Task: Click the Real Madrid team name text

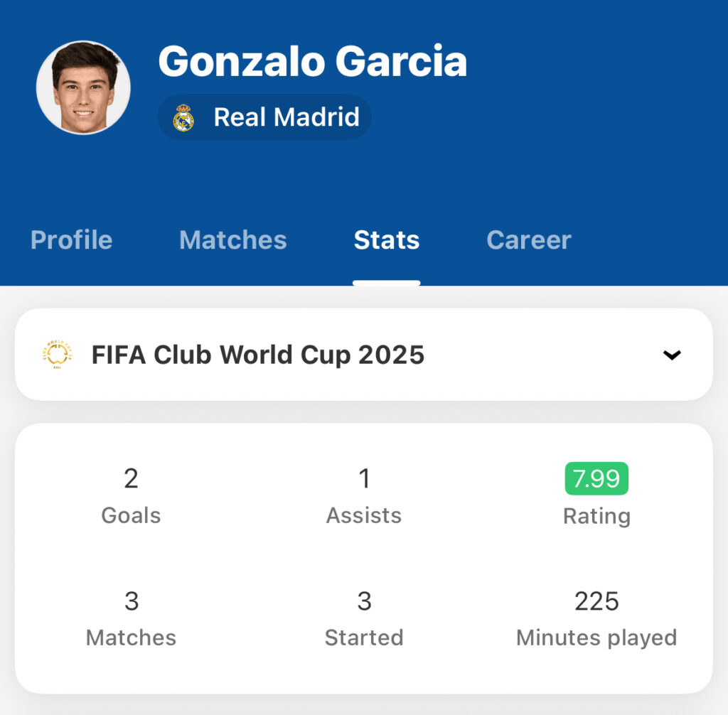Action: (x=287, y=117)
